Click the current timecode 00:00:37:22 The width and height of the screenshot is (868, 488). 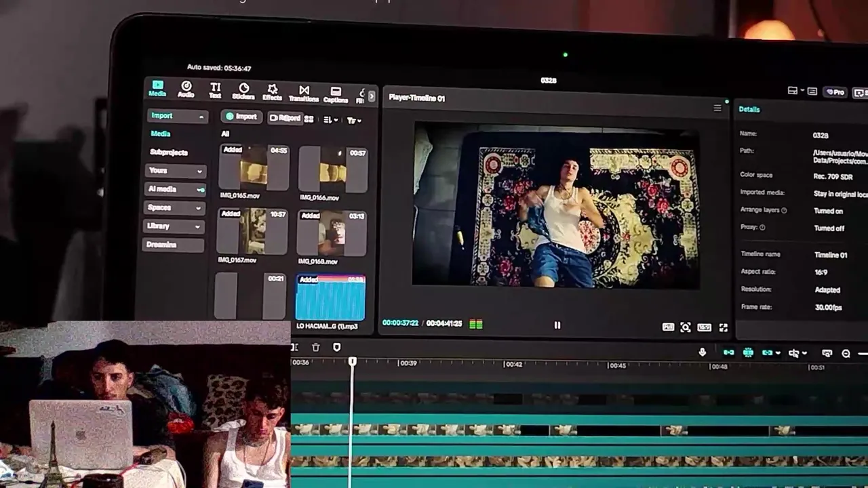(400, 323)
